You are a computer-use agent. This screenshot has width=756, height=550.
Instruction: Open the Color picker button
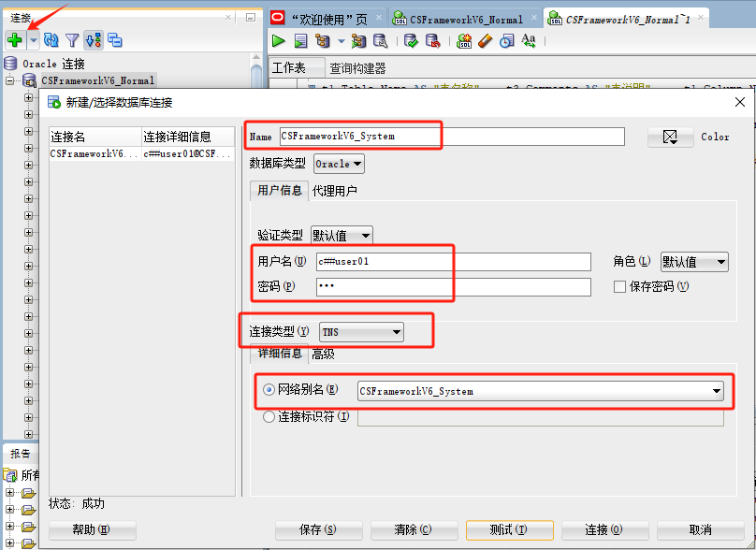[670, 137]
